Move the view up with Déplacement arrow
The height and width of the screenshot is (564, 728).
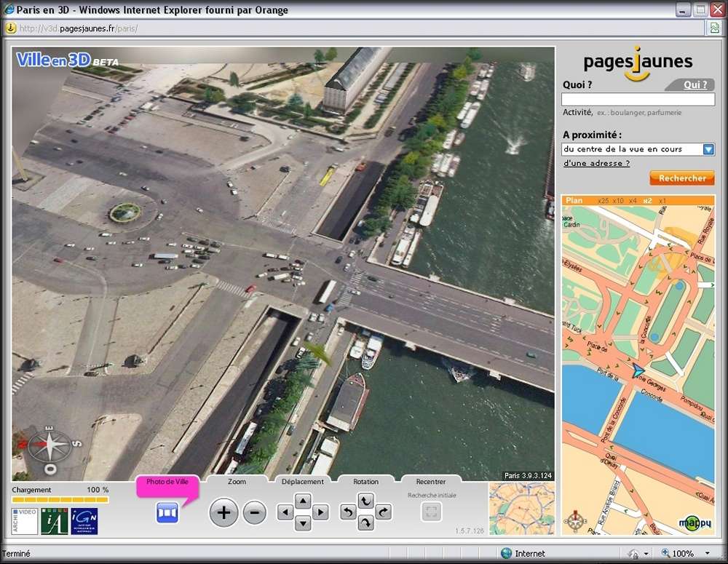[303, 501]
